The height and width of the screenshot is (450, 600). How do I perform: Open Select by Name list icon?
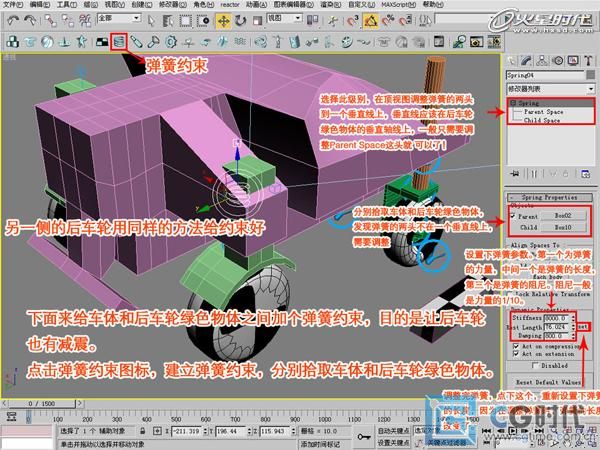pos(168,20)
